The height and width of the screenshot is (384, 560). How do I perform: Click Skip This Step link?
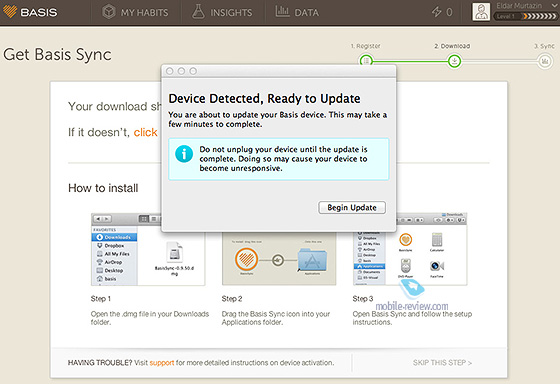click(442, 363)
